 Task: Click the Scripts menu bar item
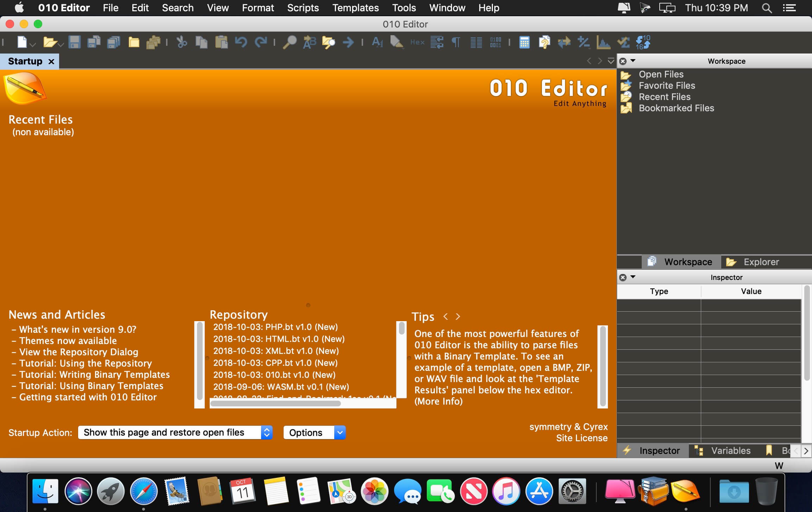tap(304, 8)
